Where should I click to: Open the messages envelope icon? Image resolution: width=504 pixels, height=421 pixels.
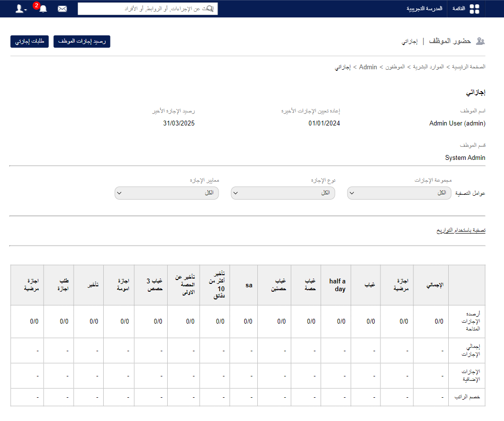[63, 9]
